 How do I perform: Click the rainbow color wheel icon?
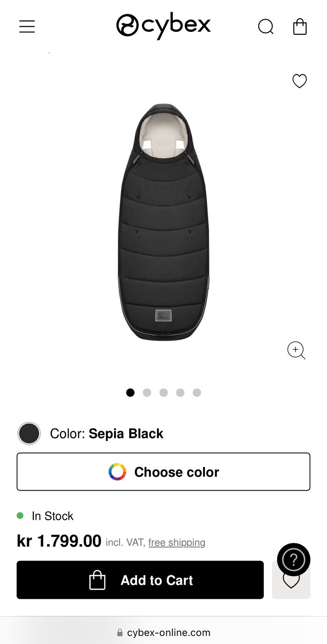coord(117,472)
